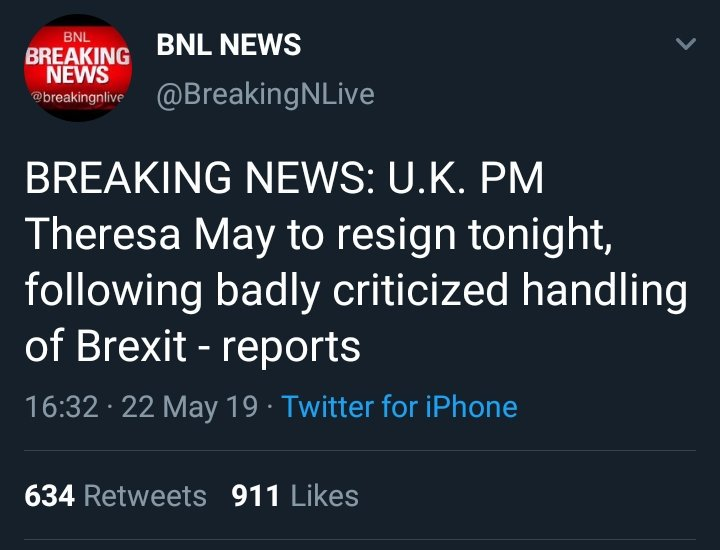This screenshot has width=720, height=550.
Task: Click the white BREAKING NEWS logo text in avatar
Action: [77, 66]
